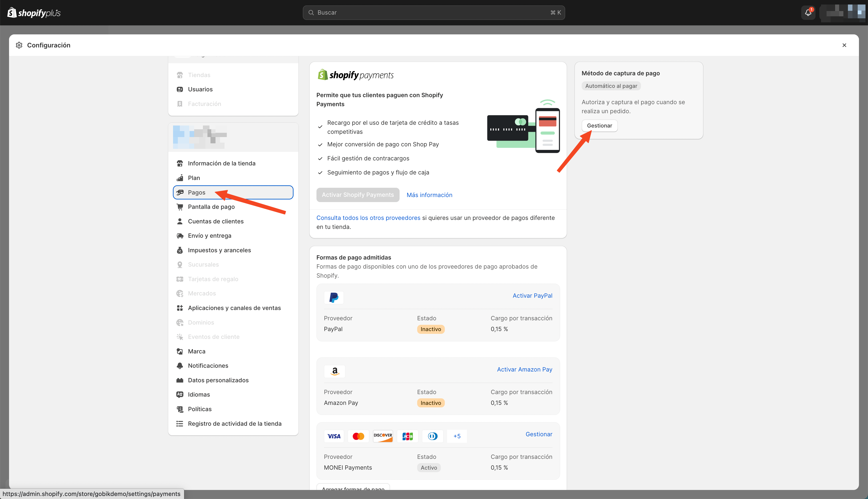Click the JCB card logo
This screenshot has width=868, height=499.
tap(408, 436)
